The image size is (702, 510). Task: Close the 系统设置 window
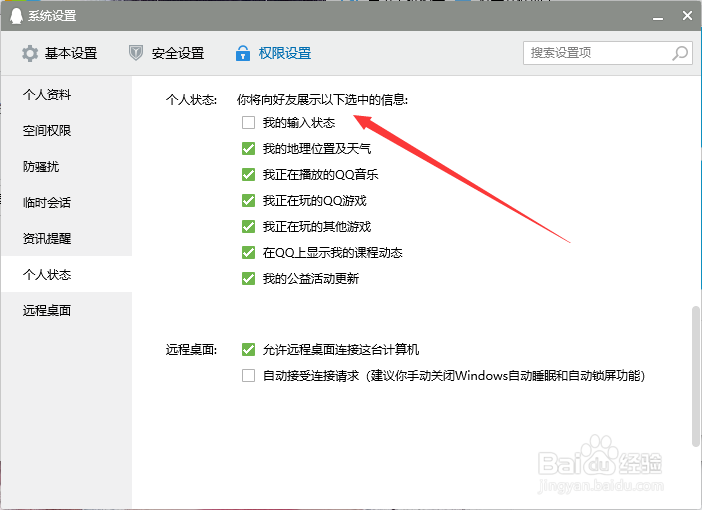(687, 16)
